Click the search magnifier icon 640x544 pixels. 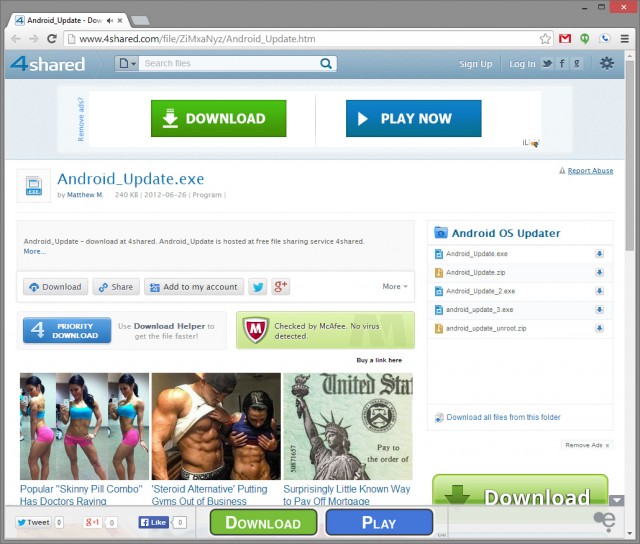326,63
